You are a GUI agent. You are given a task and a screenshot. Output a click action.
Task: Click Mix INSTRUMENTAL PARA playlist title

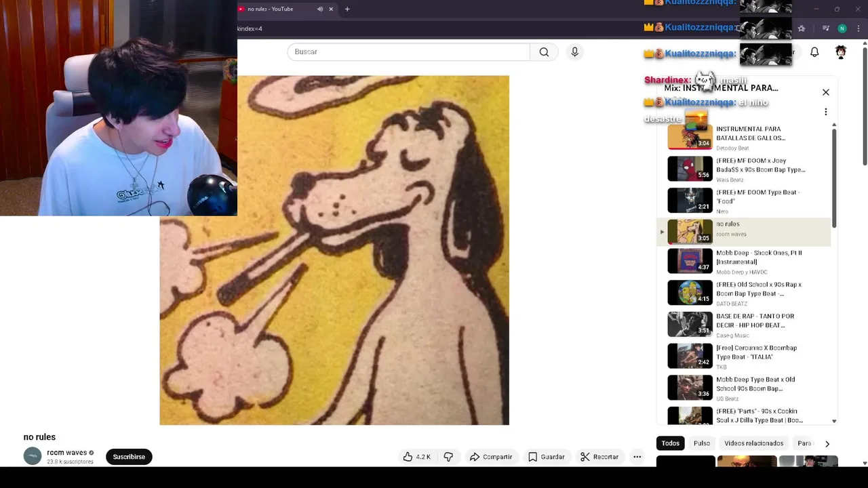721,88
